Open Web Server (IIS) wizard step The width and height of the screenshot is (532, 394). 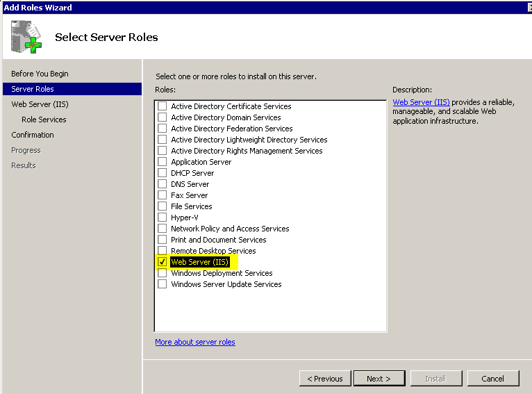pos(40,104)
